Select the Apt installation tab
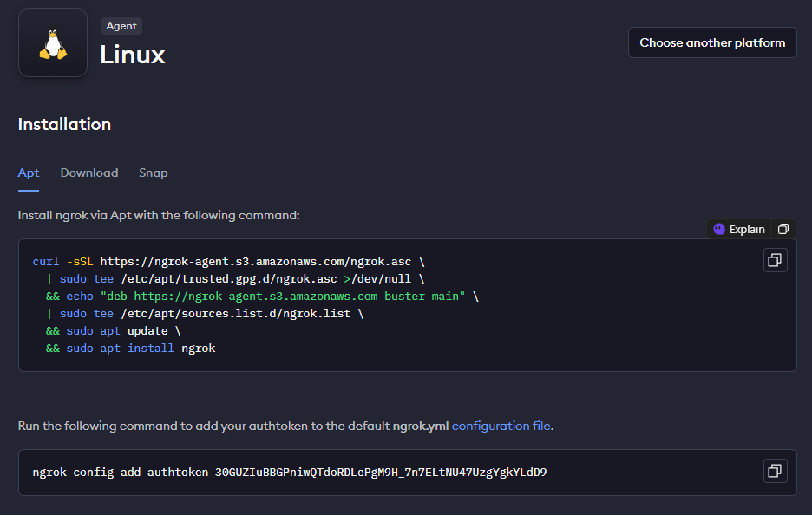This screenshot has height=515, width=812. (29, 173)
